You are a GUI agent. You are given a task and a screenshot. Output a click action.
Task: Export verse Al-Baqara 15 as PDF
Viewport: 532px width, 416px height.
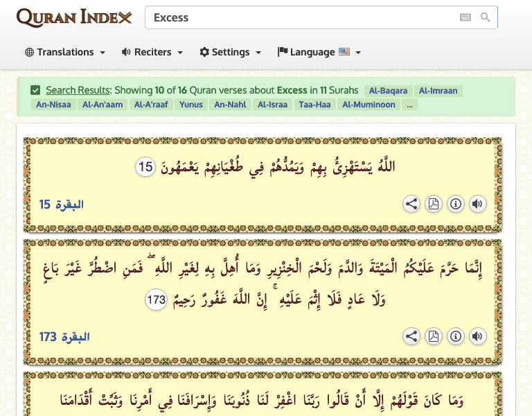434,204
